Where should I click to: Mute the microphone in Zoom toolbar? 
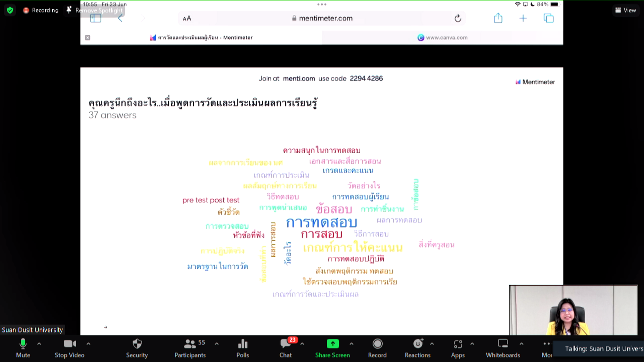(x=23, y=348)
